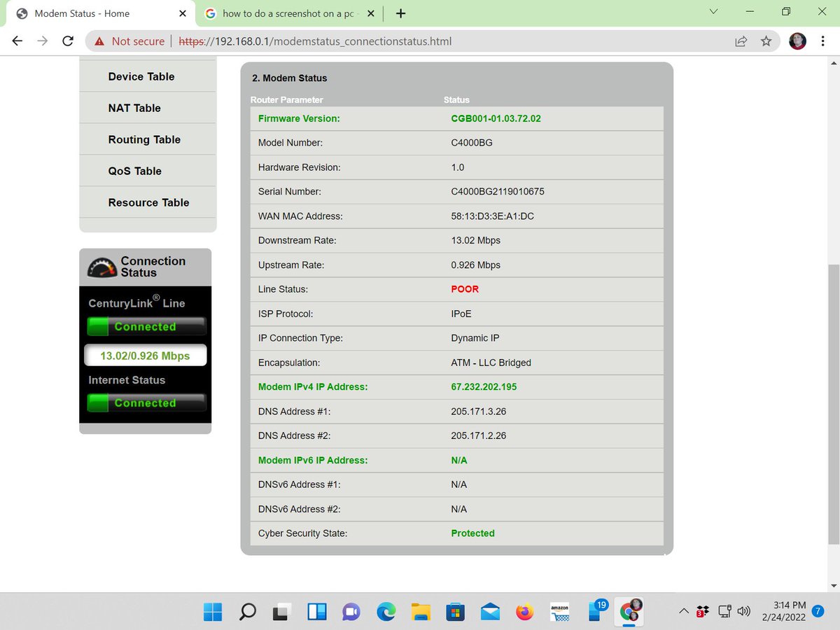Click the Not secure warning indicator
Image resolution: width=840 pixels, height=630 pixels.
pyautogui.click(x=129, y=41)
